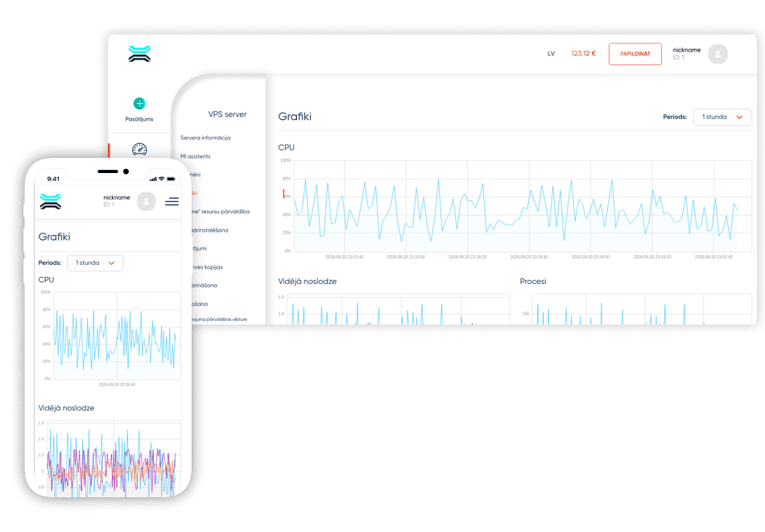Open 'MI asistents' in the VPS menu
The width and height of the screenshot is (765, 532).
(x=196, y=156)
